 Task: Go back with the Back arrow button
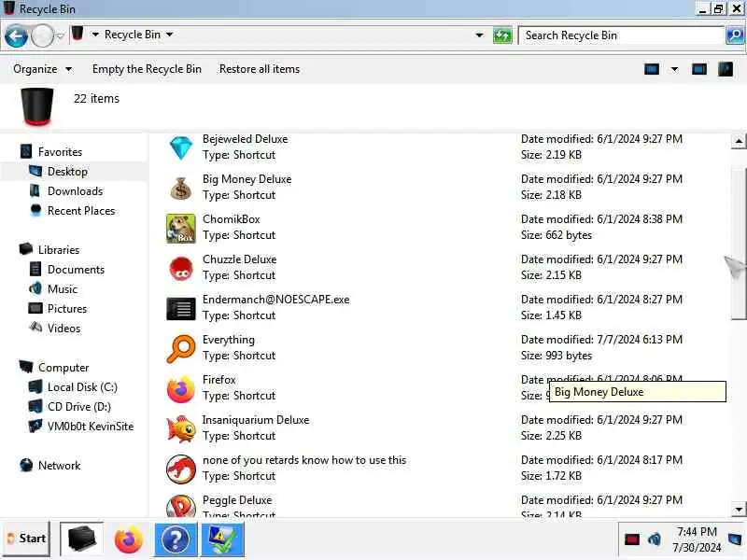[x=16, y=35]
